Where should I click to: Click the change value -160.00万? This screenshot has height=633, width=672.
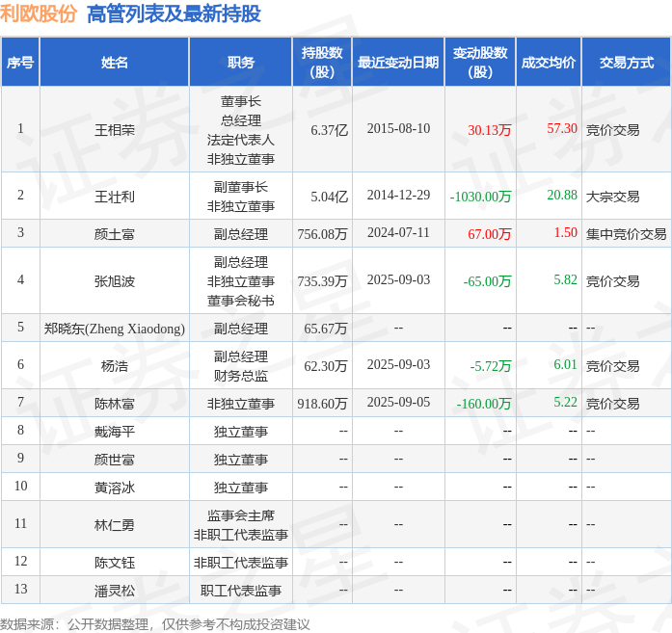point(484,404)
